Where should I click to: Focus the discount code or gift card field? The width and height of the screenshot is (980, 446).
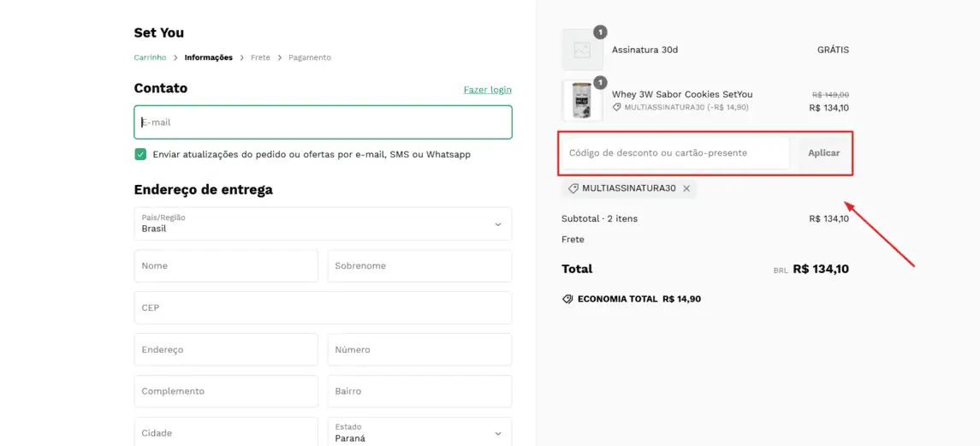pos(675,152)
